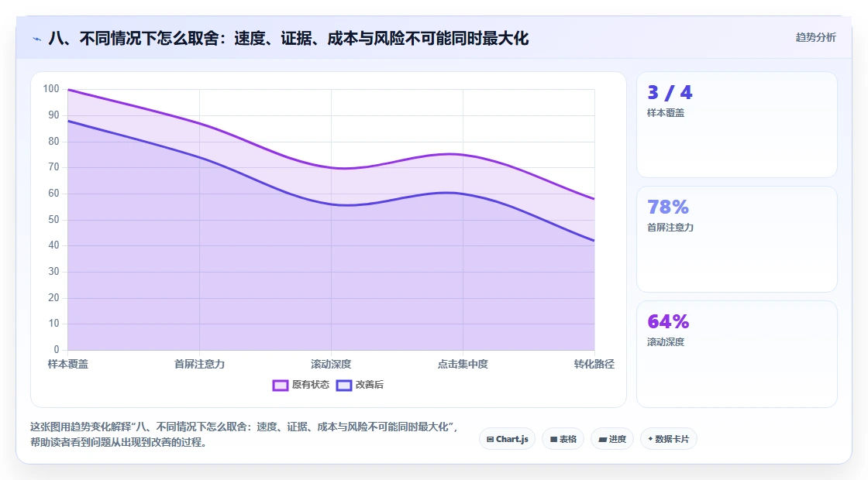Click the Chart.js tag icon
The width and height of the screenshot is (868, 480).
(x=490, y=440)
